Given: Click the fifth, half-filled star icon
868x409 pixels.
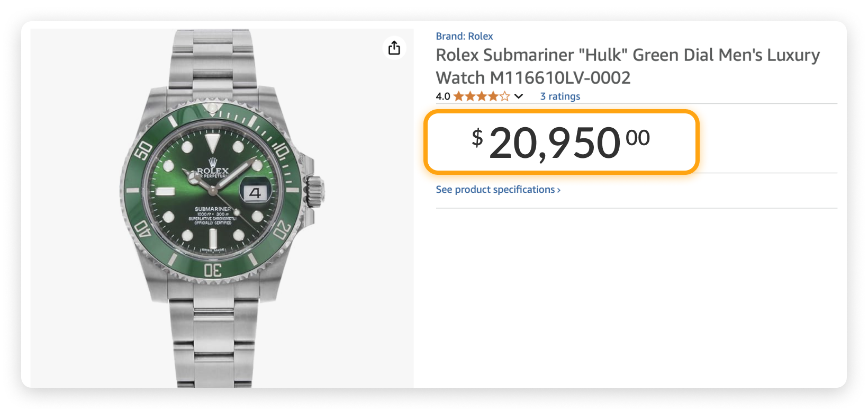Looking at the screenshot, I should (504, 96).
